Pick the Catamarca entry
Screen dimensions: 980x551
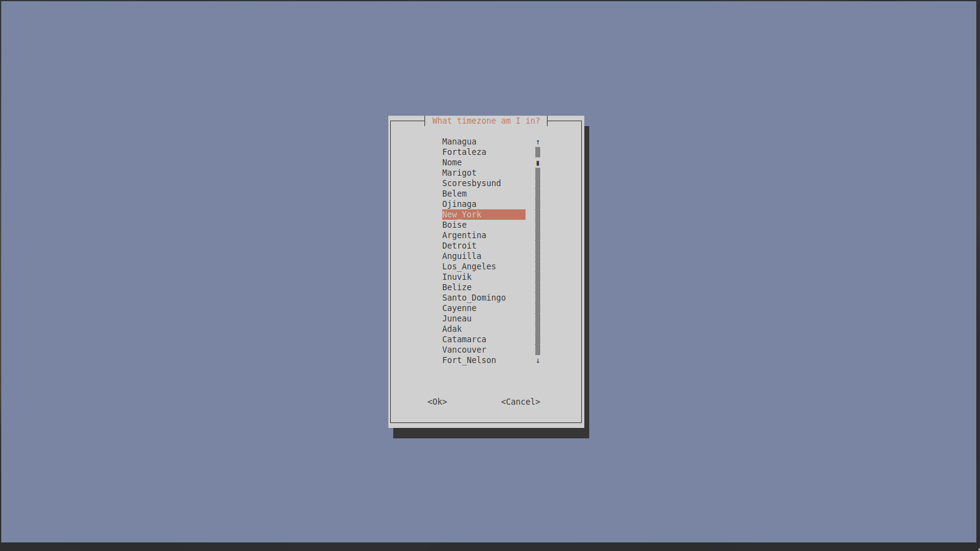point(464,339)
